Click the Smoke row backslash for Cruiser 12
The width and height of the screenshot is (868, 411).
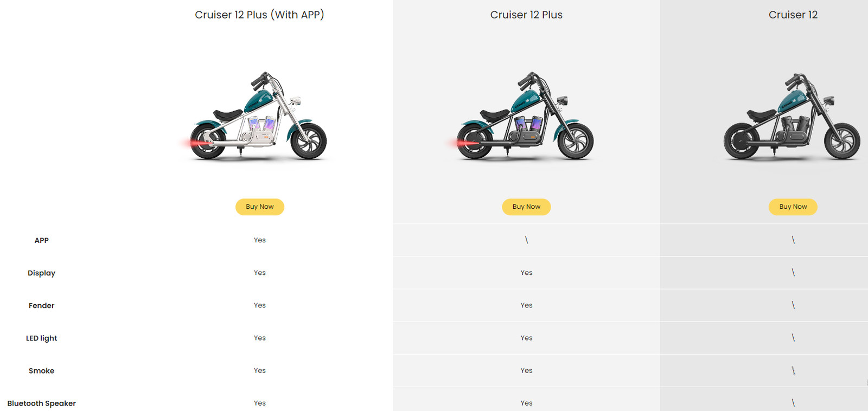(793, 370)
